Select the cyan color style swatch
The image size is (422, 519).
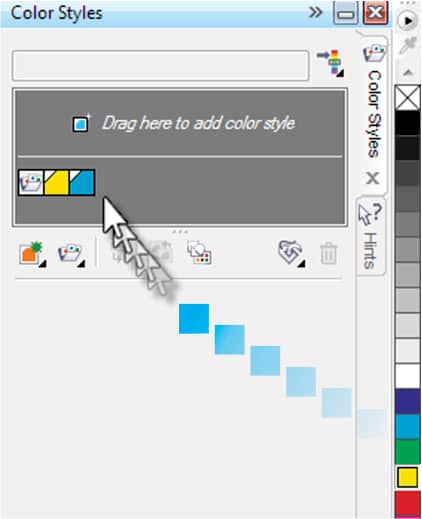click(82, 182)
